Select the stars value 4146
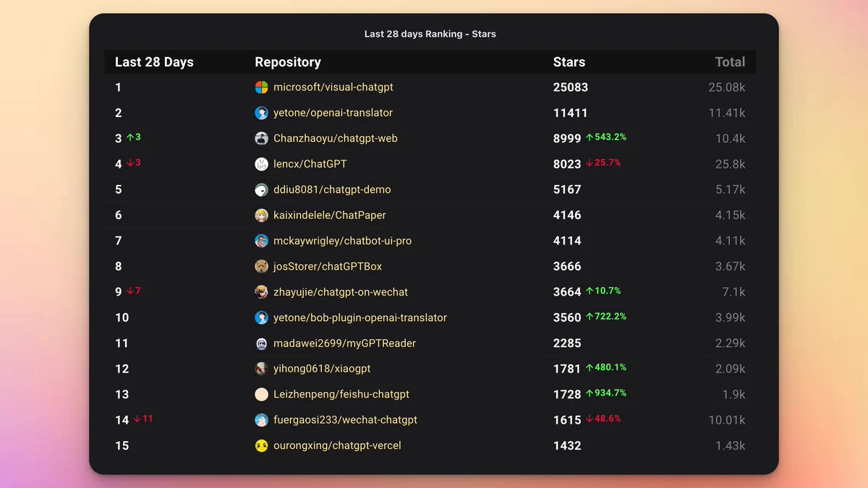Viewport: 868px width, 488px height. [567, 215]
